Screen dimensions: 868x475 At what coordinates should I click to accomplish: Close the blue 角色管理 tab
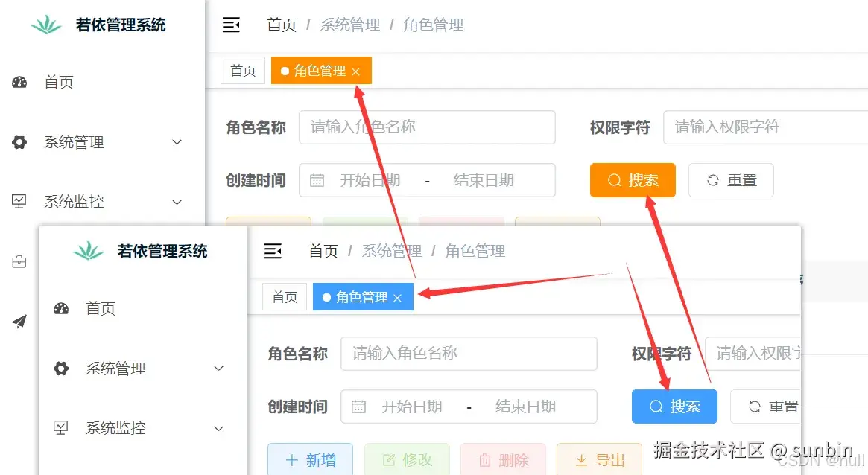[397, 298]
